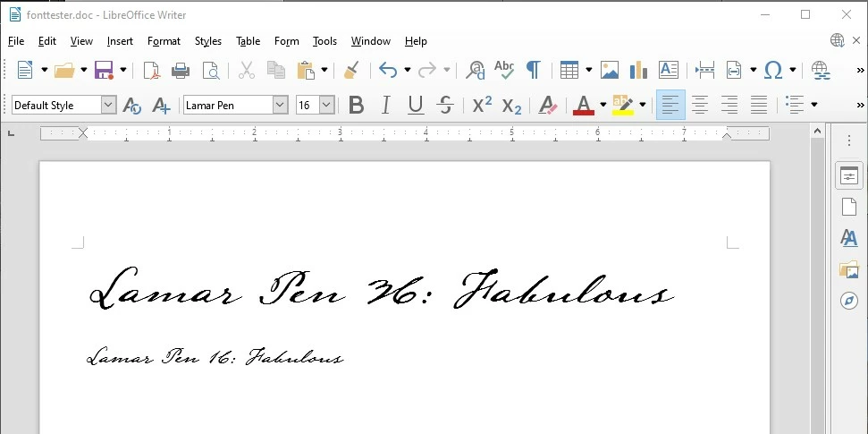Viewport: 868px width, 434px height.
Task: Click the Undo arrow
Action: coord(388,70)
